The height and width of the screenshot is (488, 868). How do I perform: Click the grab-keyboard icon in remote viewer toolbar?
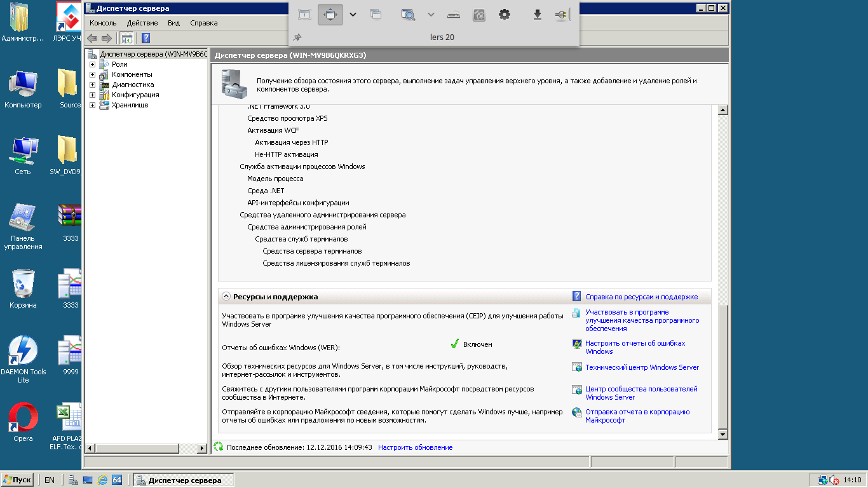tap(454, 15)
